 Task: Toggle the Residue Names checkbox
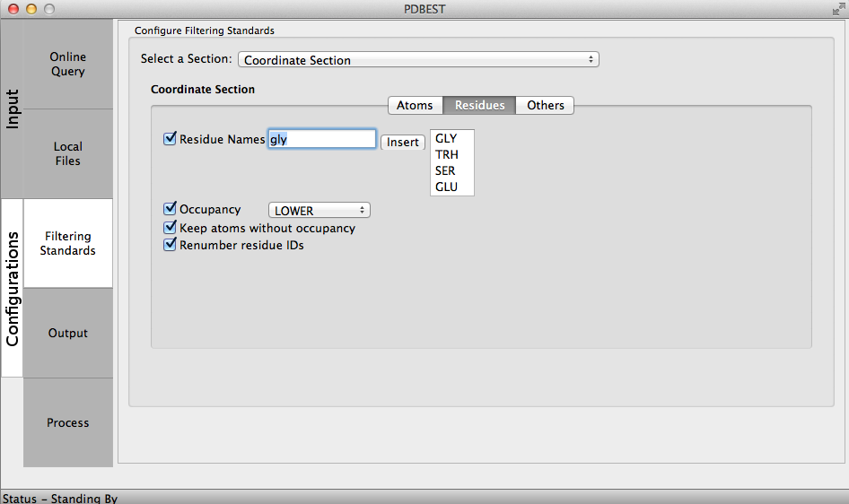pyautogui.click(x=170, y=139)
